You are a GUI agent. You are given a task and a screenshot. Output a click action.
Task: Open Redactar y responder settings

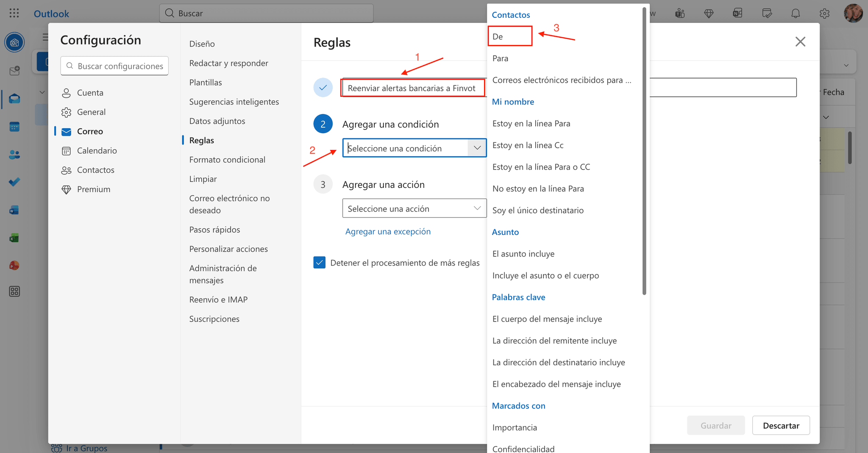point(228,63)
